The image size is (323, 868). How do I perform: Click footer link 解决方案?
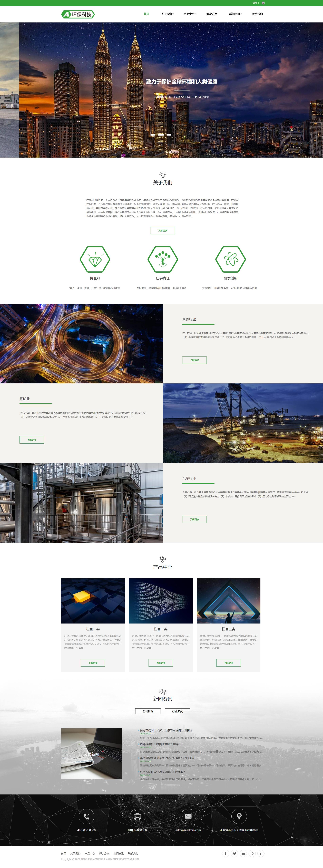tap(104, 853)
